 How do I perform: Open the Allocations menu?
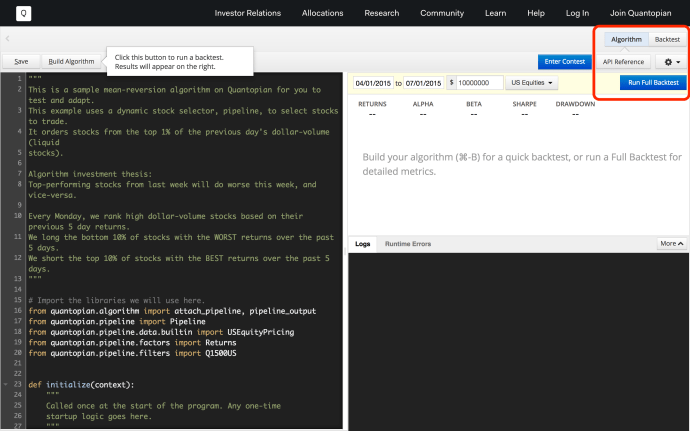[x=323, y=13]
